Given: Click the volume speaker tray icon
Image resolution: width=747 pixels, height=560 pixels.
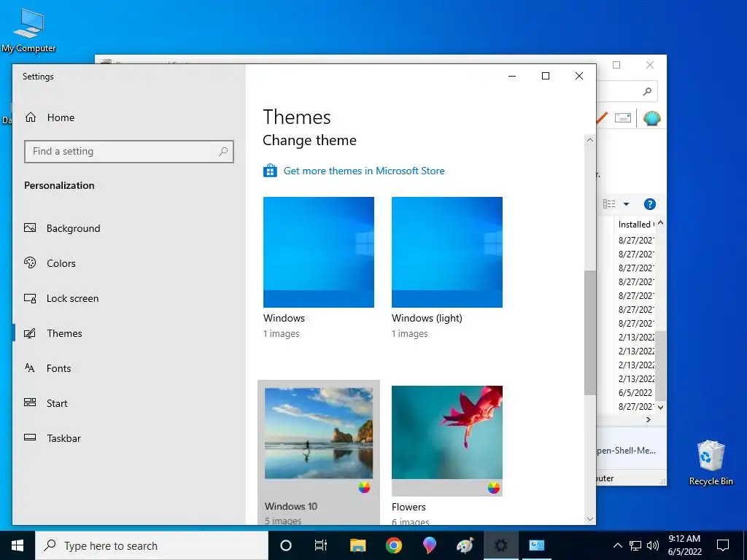Looking at the screenshot, I should 653,545.
